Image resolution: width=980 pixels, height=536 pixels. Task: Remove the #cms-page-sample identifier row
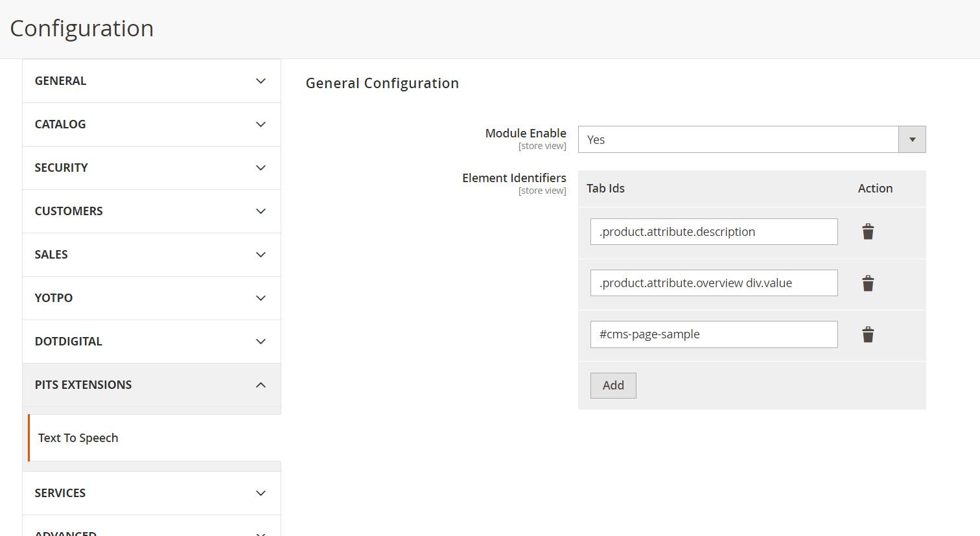(x=868, y=334)
